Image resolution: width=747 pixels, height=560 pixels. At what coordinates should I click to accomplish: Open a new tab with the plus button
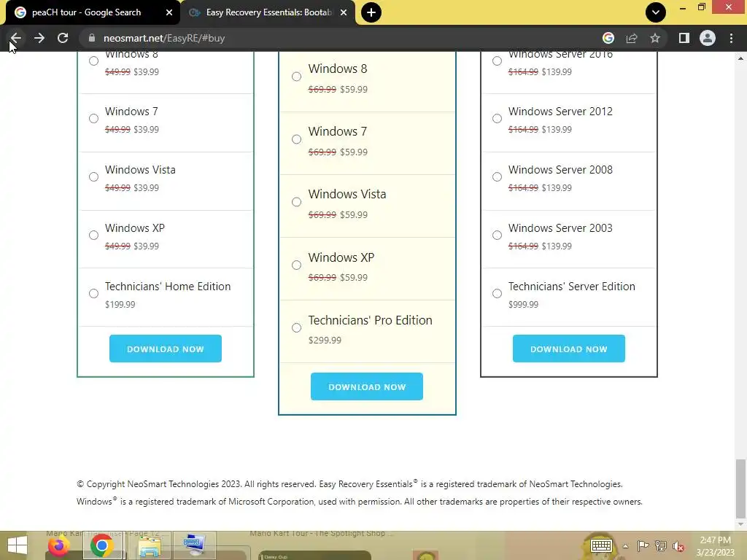click(371, 12)
